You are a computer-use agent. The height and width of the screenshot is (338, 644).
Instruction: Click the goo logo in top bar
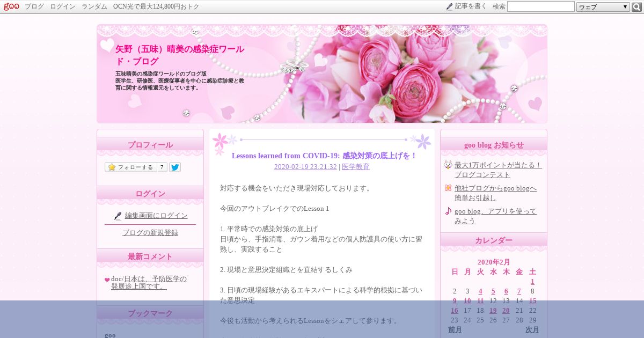[x=11, y=6]
